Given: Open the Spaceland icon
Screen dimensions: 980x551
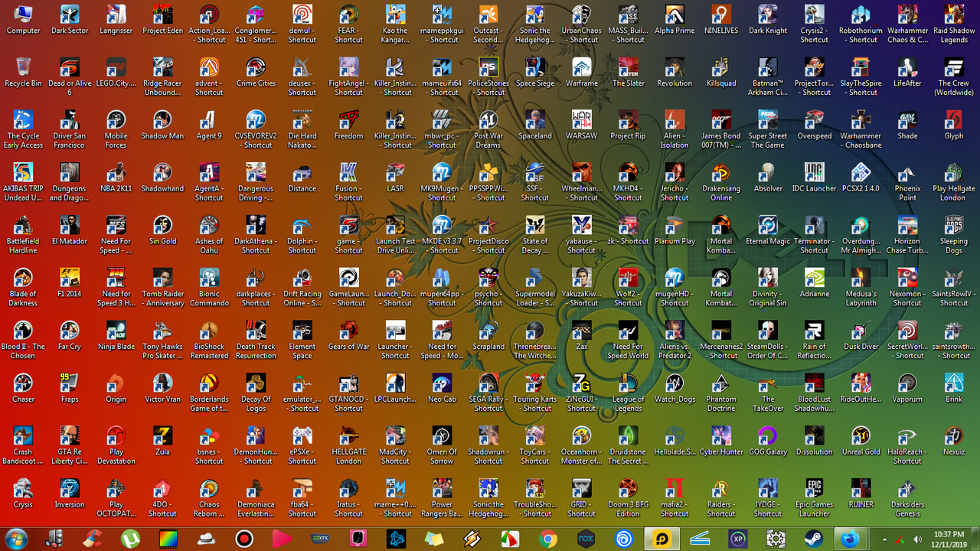Looking at the screenshot, I should tap(535, 125).
